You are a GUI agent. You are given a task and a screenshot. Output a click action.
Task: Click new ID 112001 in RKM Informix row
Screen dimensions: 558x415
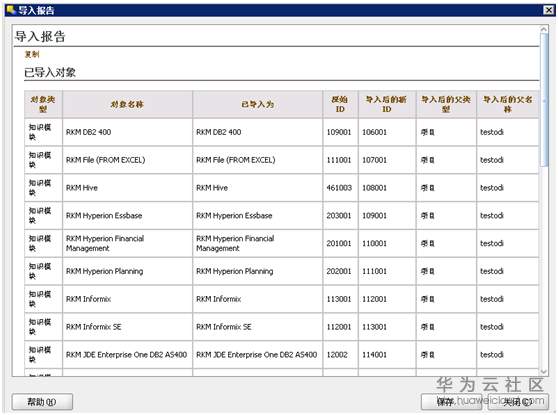click(374, 299)
